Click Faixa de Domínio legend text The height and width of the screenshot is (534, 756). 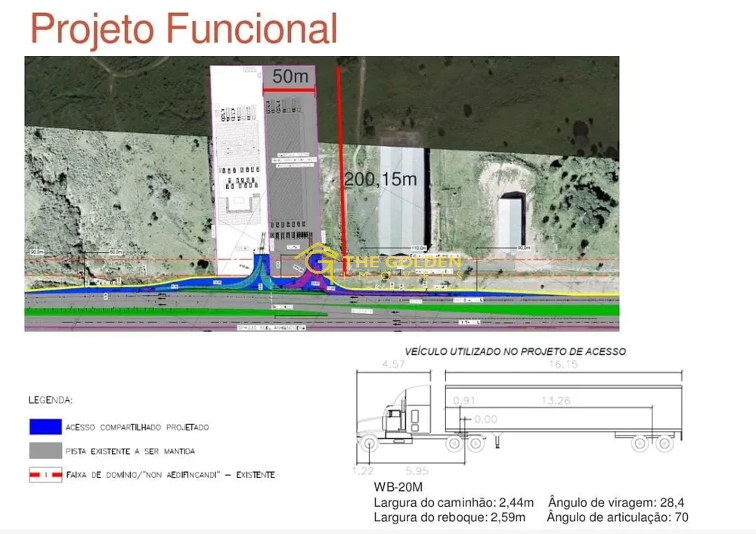point(170,475)
